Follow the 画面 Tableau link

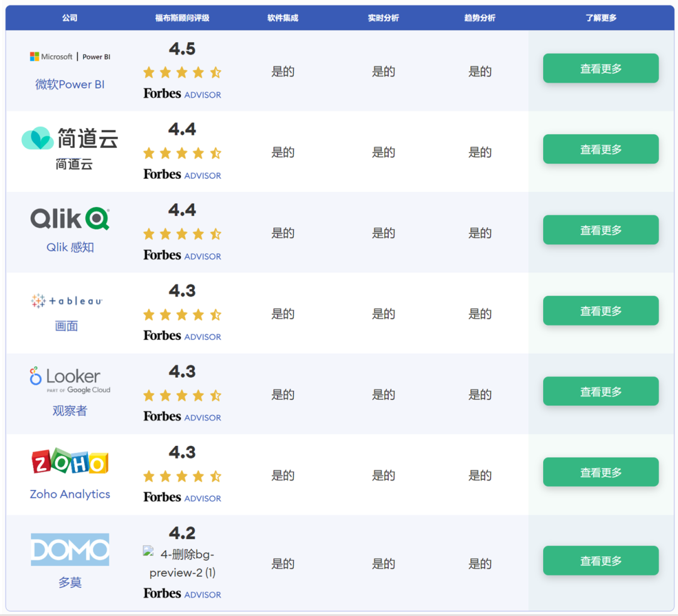pos(67,326)
